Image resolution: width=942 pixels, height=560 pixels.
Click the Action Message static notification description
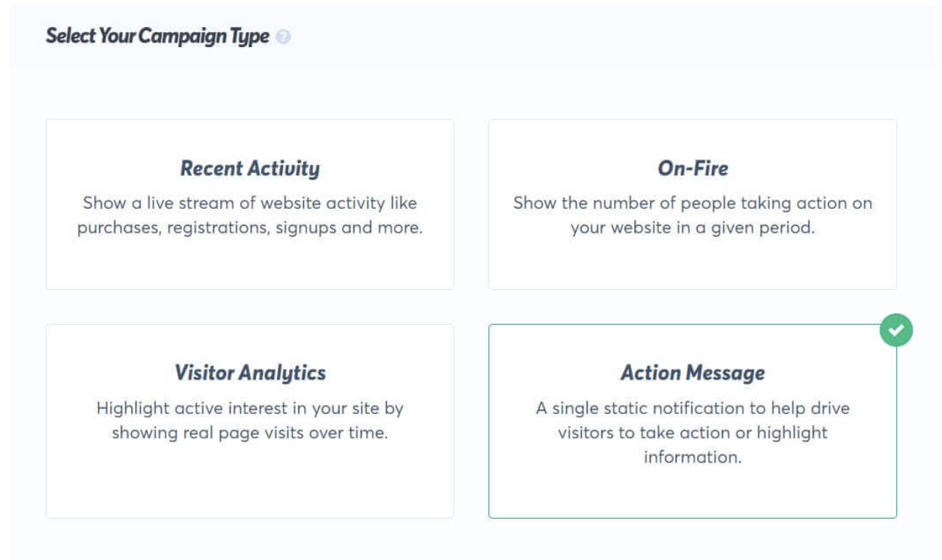(693, 432)
